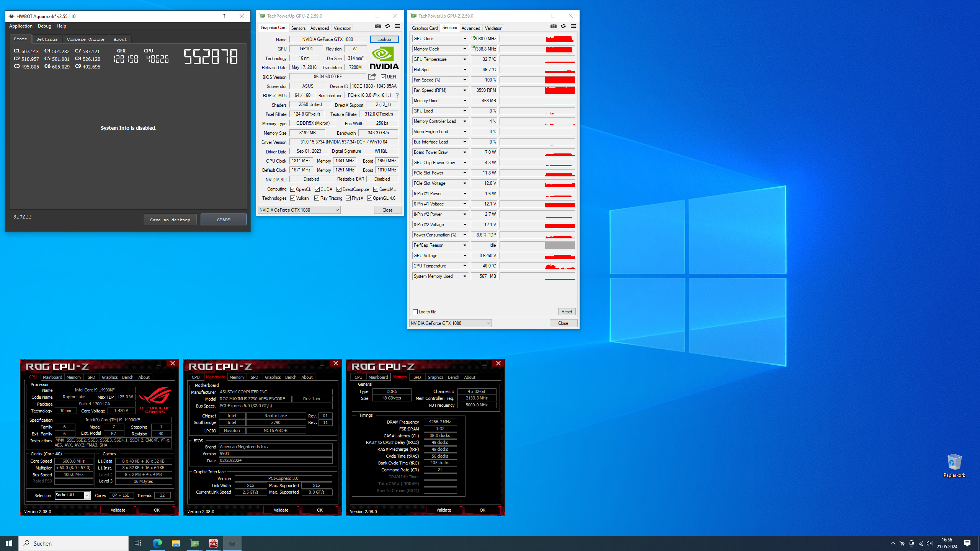Open Microsoft Edge from the taskbar

coord(157,543)
